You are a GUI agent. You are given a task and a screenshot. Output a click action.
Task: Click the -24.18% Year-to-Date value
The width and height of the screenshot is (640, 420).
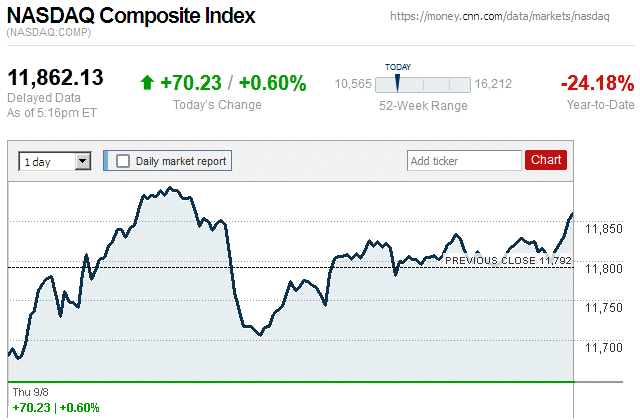[x=597, y=83]
